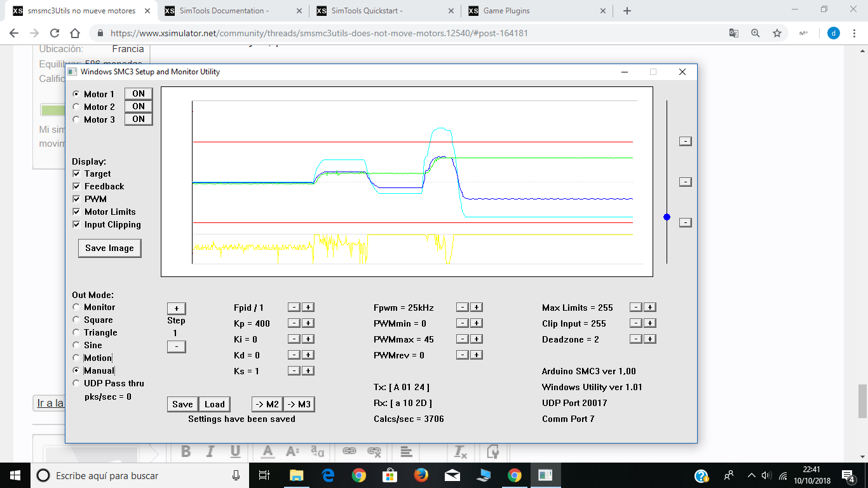Increase Step with the plus button
868x488 pixels.
tap(176, 308)
